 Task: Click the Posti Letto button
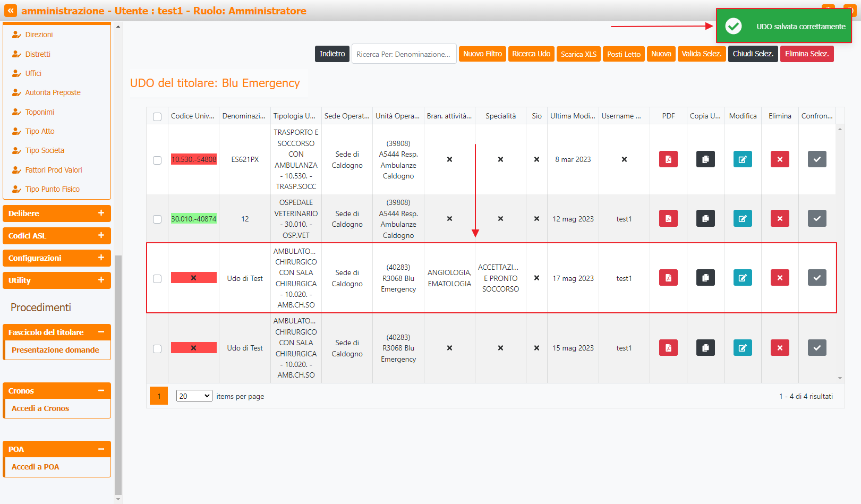(624, 54)
